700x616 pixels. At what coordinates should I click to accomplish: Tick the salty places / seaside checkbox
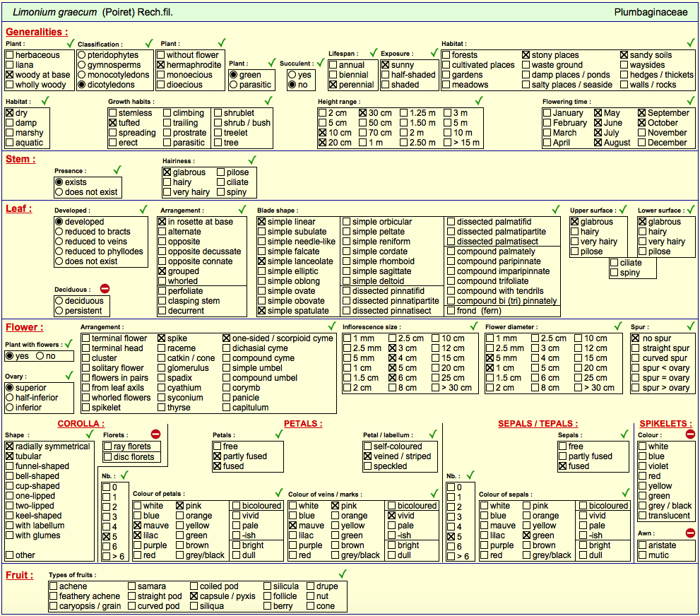pos(526,84)
